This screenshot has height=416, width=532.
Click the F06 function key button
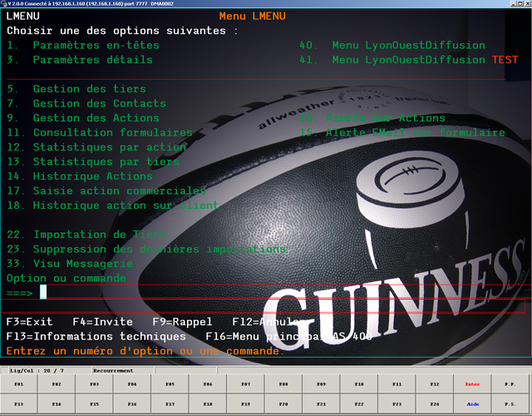point(208,384)
